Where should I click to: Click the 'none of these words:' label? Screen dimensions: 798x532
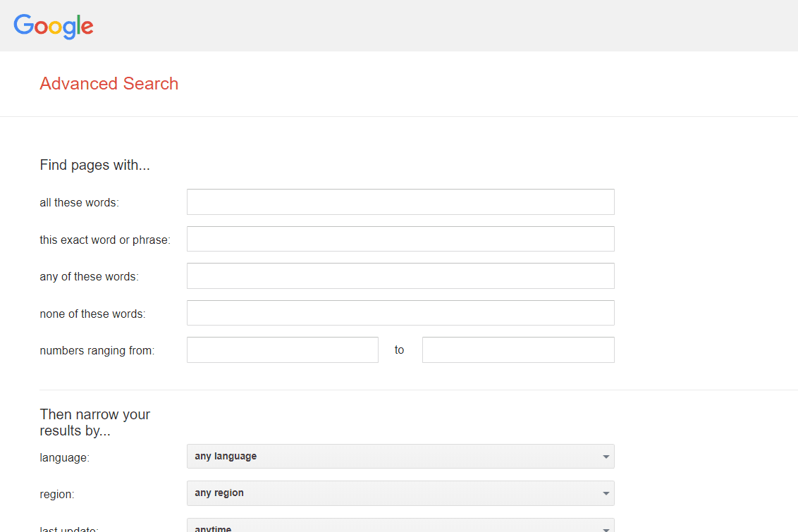pyautogui.click(x=92, y=314)
